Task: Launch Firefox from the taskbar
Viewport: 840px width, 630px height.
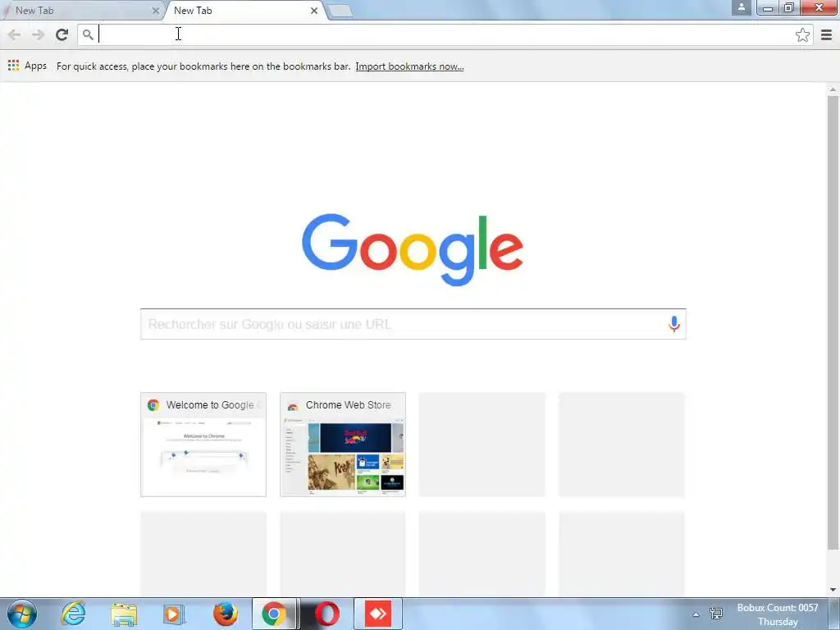Action: (x=225, y=614)
